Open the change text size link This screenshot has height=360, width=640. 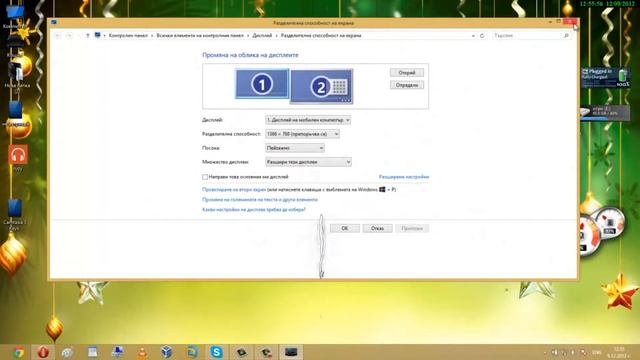pyautogui.click(x=260, y=200)
